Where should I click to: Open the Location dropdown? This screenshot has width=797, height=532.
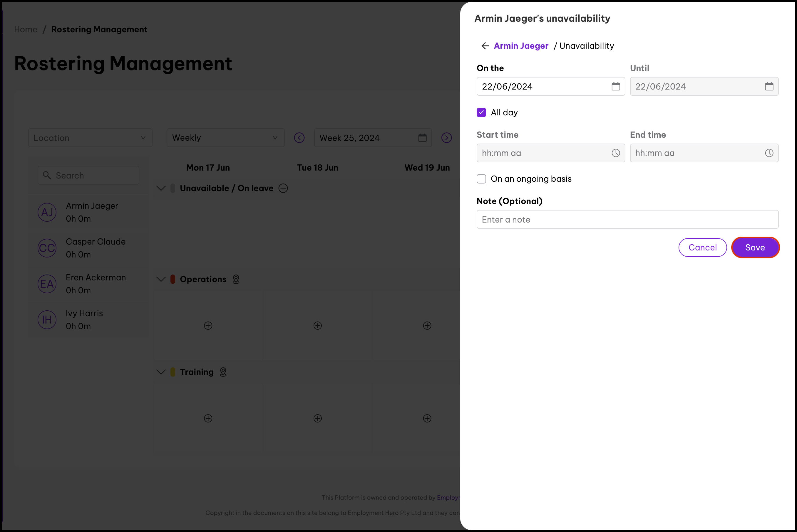click(x=90, y=138)
